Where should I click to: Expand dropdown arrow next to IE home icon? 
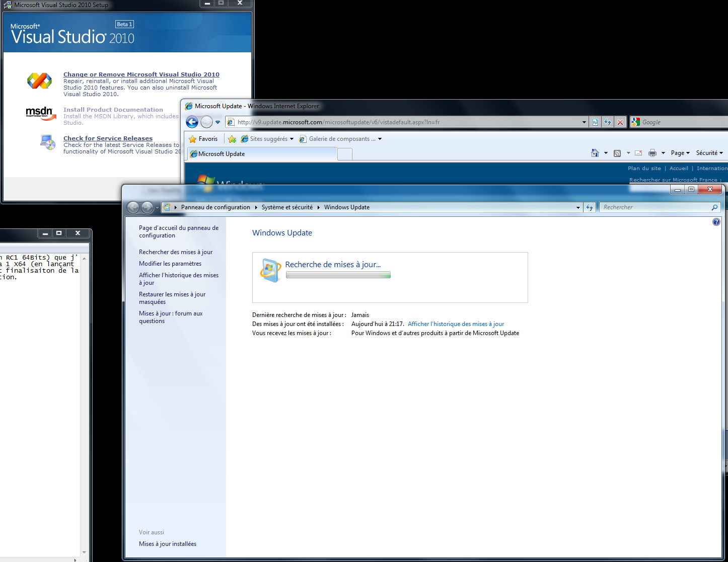point(606,153)
